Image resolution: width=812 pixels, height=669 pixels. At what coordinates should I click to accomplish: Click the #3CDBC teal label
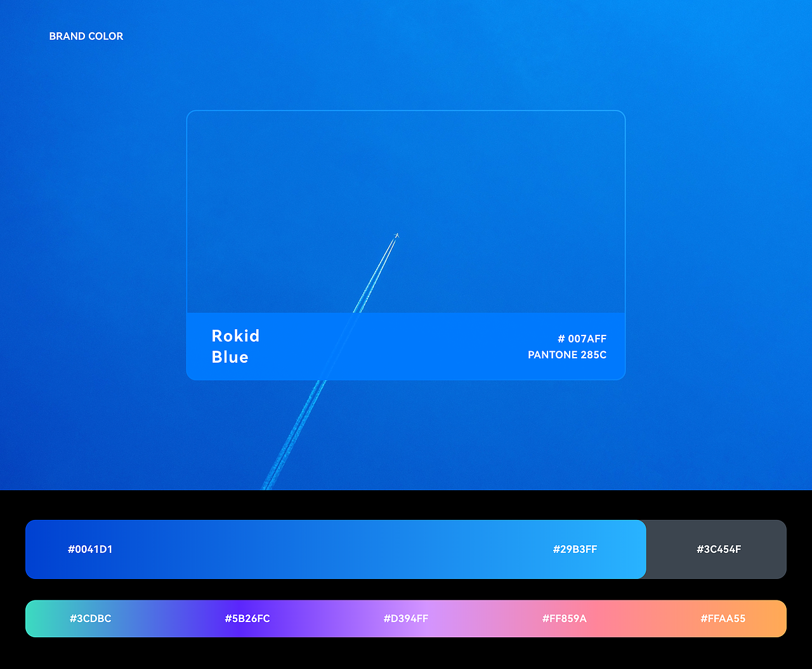[90, 618]
